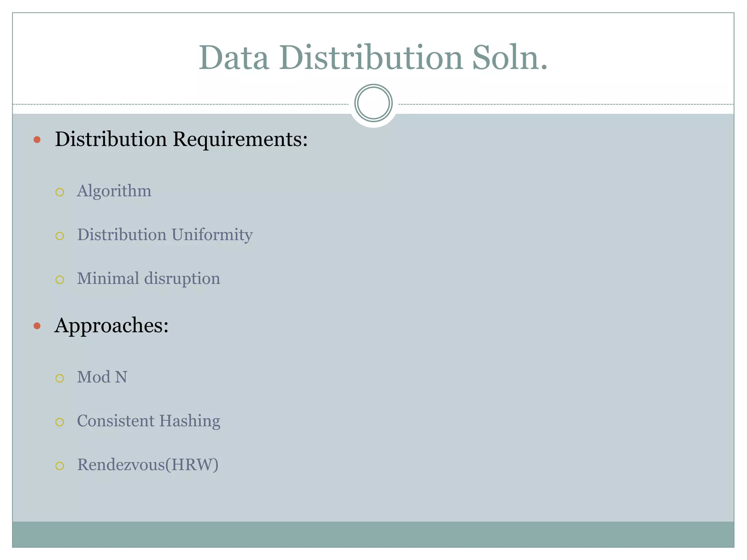Click the Distribution Uniformity text
747x560 pixels.
point(165,235)
